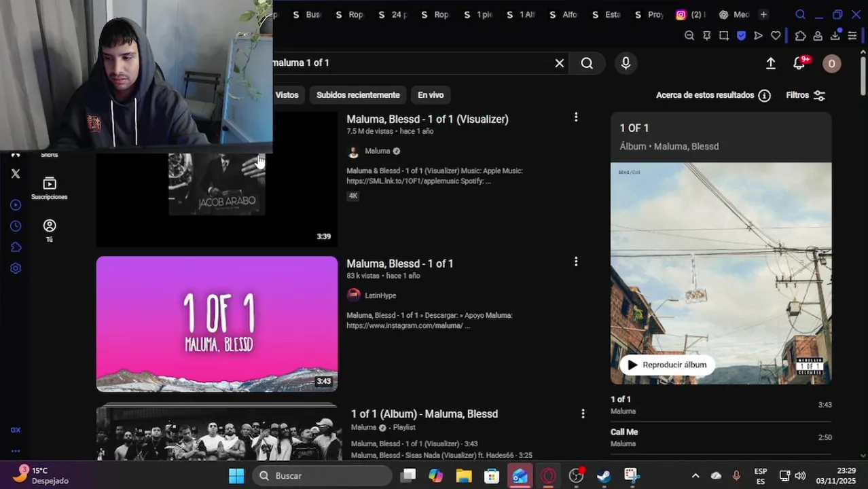
Task: Open the account avatar menu
Action: (831, 64)
